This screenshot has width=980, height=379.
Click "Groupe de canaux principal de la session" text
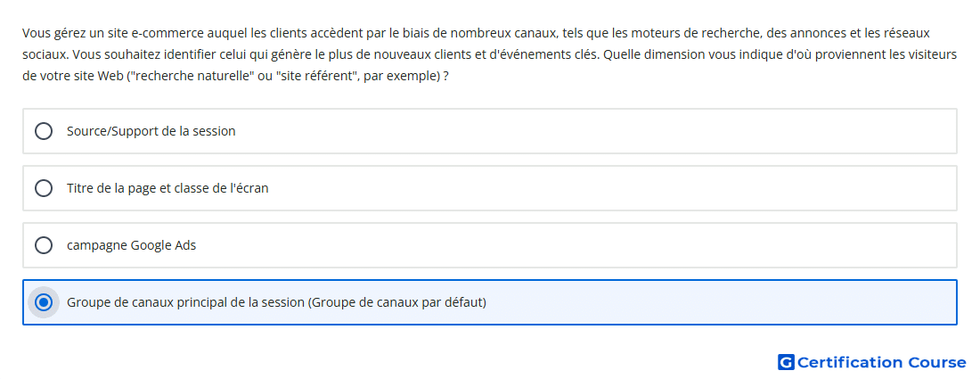coord(185,302)
